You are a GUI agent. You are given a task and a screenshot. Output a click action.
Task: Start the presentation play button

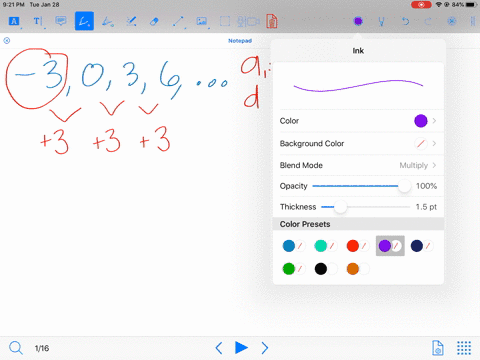(241, 348)
